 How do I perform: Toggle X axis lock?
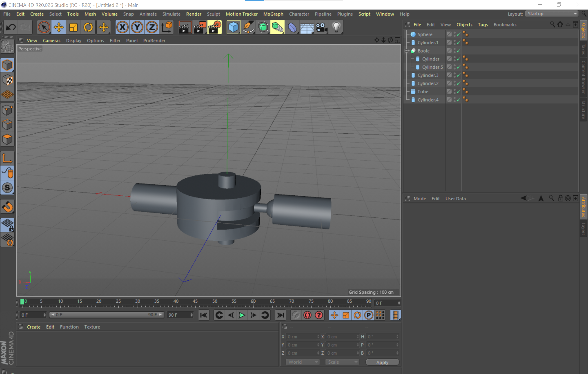tap(122, 27)
